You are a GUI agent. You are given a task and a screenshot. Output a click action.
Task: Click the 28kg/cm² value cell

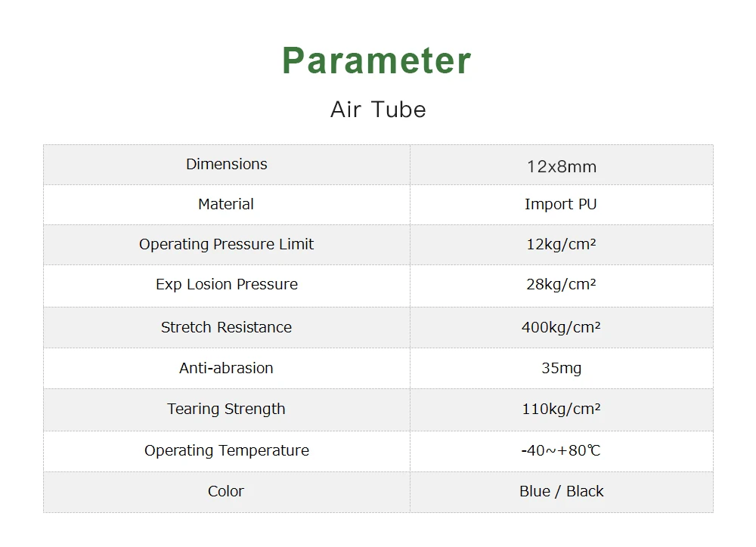(x=561, y=285)
